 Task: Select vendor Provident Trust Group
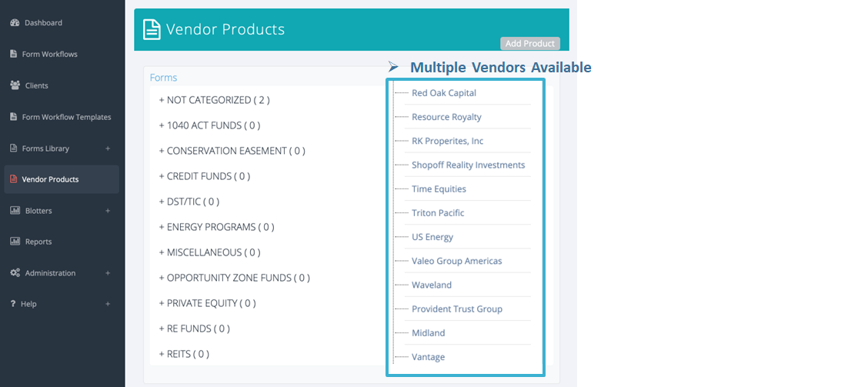pos(456,309)
